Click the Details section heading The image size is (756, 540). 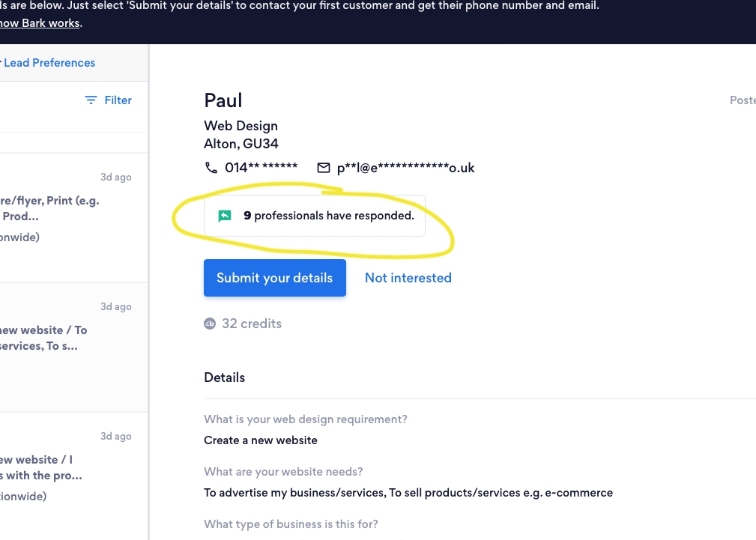click(224, 377)
